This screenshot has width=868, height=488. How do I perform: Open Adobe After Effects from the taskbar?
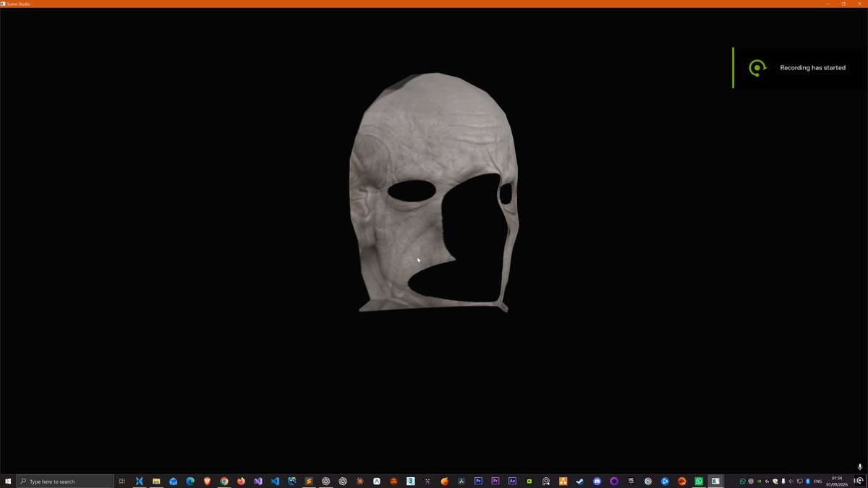tap(512, 481)
